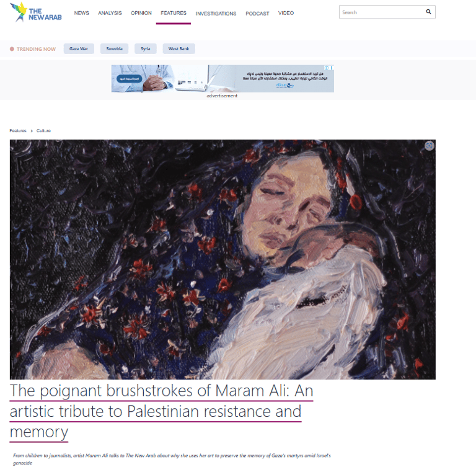Click the search magnifier icon

[x=428, y=12]
